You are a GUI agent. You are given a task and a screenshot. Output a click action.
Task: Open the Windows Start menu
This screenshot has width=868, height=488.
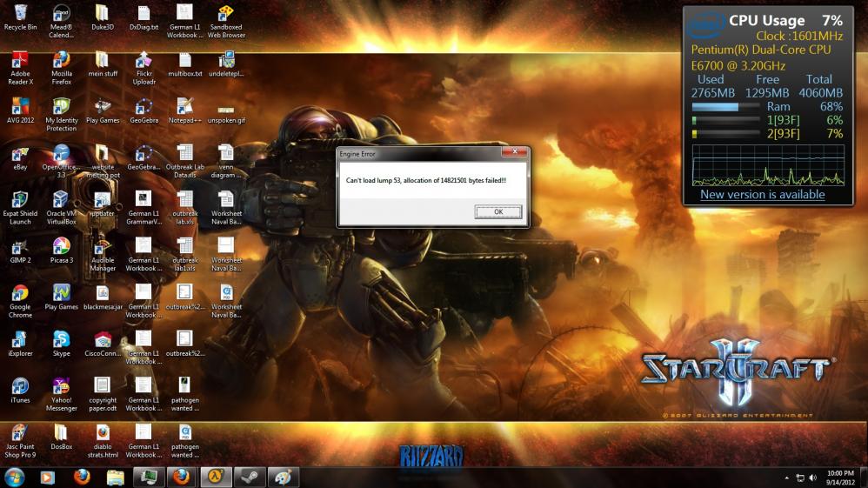coord(15,477)
